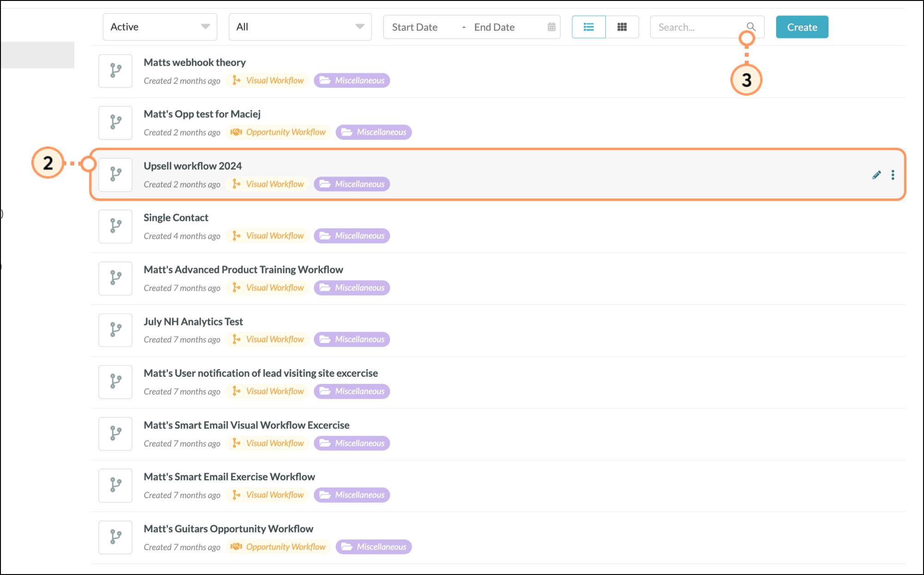924x575 pixels.
Task: Click Miscellaneous tag on Single Contact
Action: pyautogui.click(x=352, y=236)
